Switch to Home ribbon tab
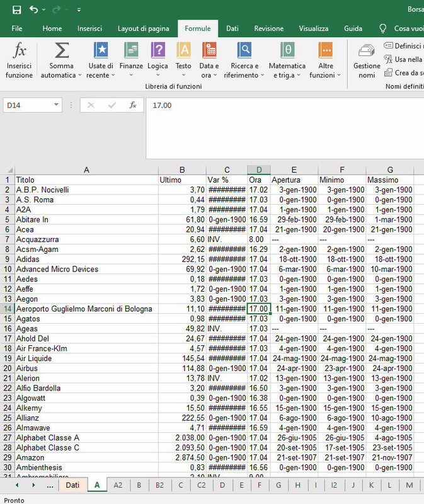Image resolution: width=424 pixels, height=504 pixels. [52, 28]
